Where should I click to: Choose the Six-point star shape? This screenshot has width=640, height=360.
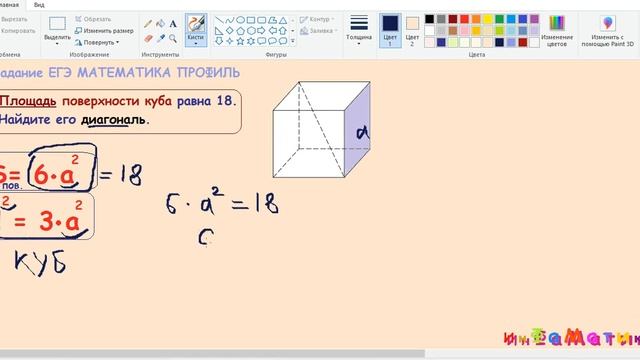tap(251, 41)
